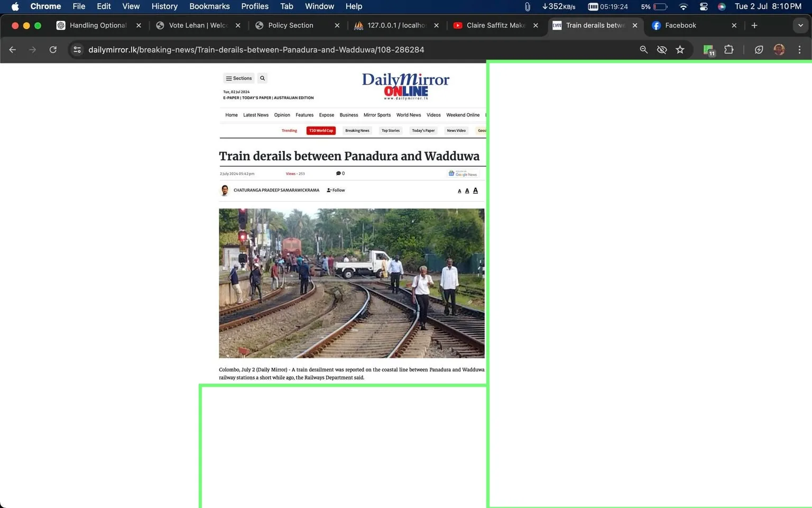Open the tab search chevron
Screen dimensions: 812x508
click(x=800, y=25)
